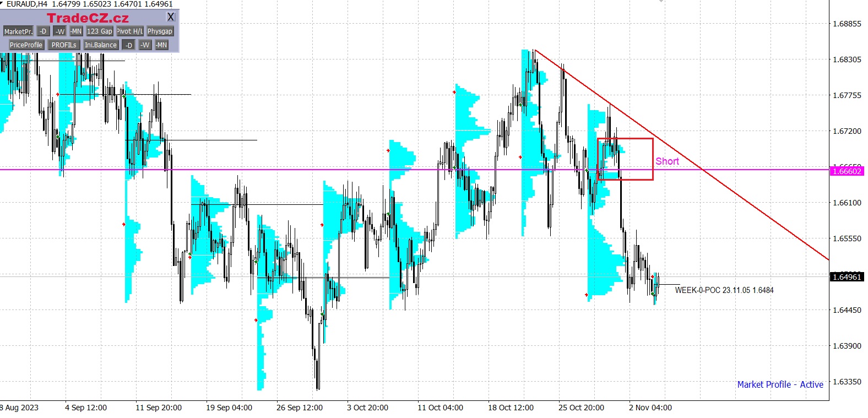Select the red Short rectangle on chart
This screenshot has width=868, height=418.
pyautogui.click(x=625, y=139)
